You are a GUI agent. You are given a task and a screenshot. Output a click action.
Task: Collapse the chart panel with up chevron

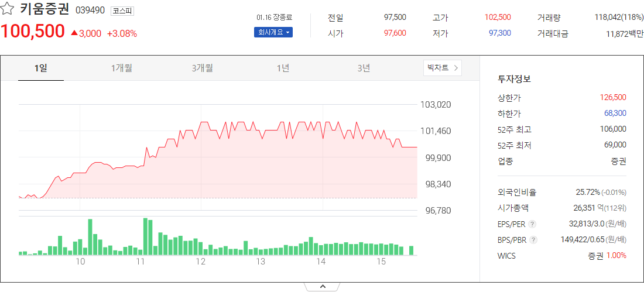coord(323,286)
